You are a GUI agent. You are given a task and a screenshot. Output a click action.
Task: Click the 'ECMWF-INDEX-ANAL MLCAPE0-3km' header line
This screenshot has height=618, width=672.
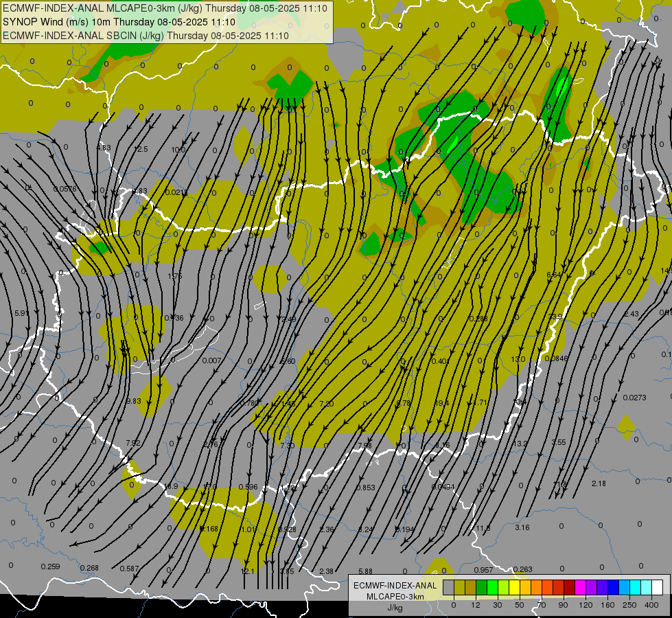(x=165, y=8)
